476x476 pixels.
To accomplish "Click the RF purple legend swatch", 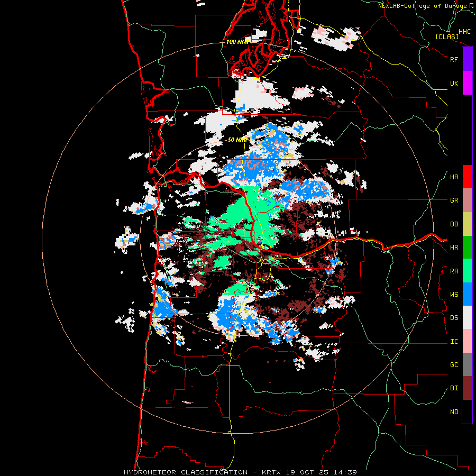I will pyautogui.click(x=467, y=59).
